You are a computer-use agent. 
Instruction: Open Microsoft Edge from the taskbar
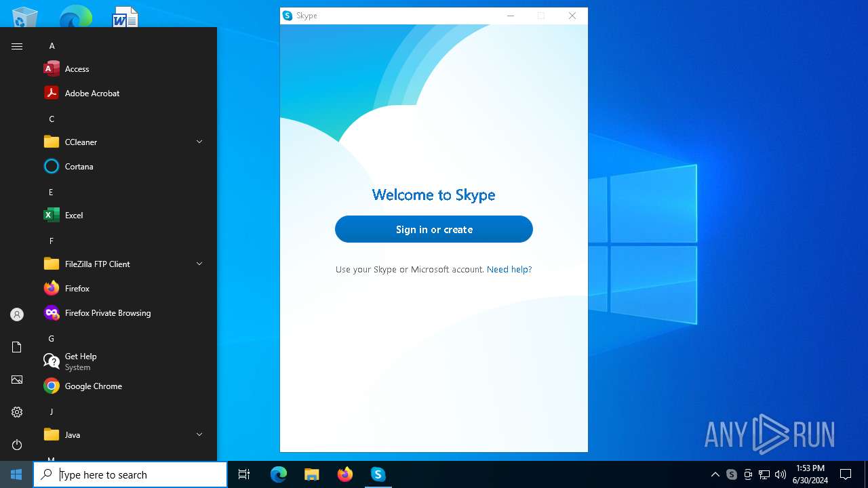279,474
